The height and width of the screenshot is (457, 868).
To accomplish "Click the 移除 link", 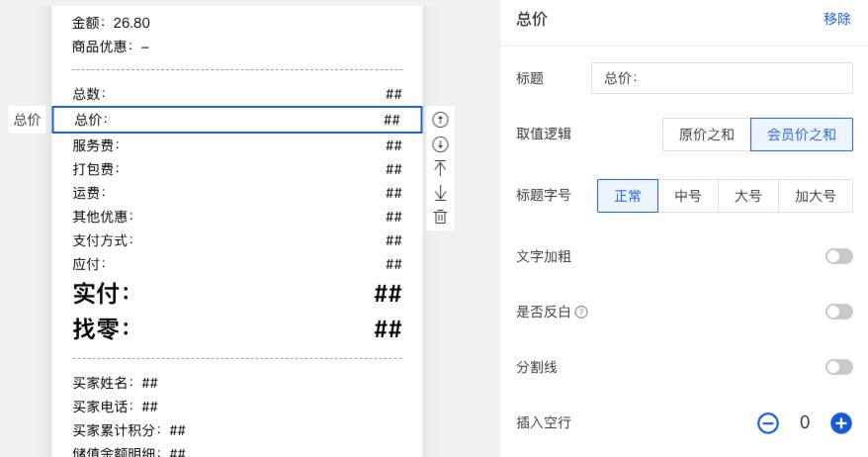I will click(x=836, y=19).
